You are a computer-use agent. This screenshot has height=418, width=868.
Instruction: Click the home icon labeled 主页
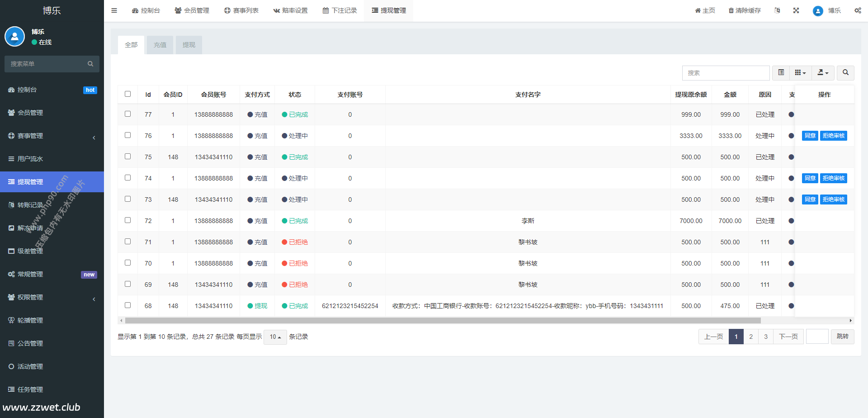705,10
